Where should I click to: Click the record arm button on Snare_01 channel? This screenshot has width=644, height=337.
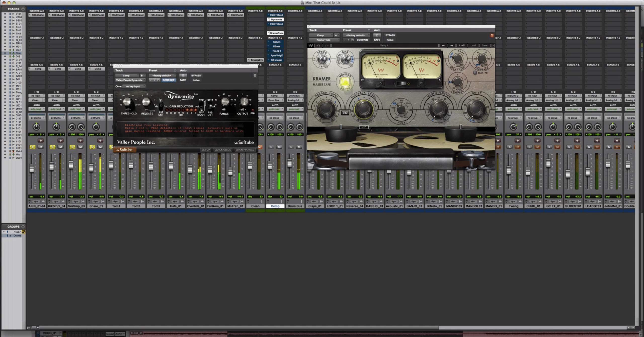click(100, 140)
